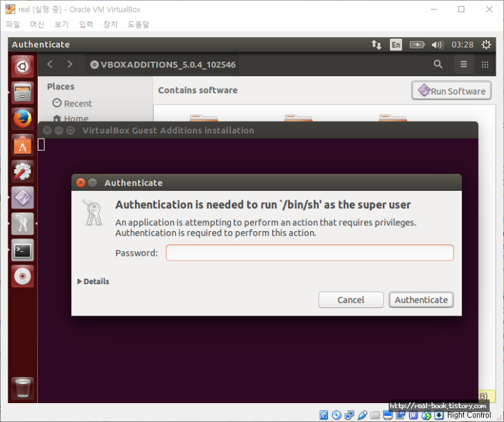Open the Ubuntu Dash search launcher
Viewport: 504px width, 422px height.
pos(23,67)
